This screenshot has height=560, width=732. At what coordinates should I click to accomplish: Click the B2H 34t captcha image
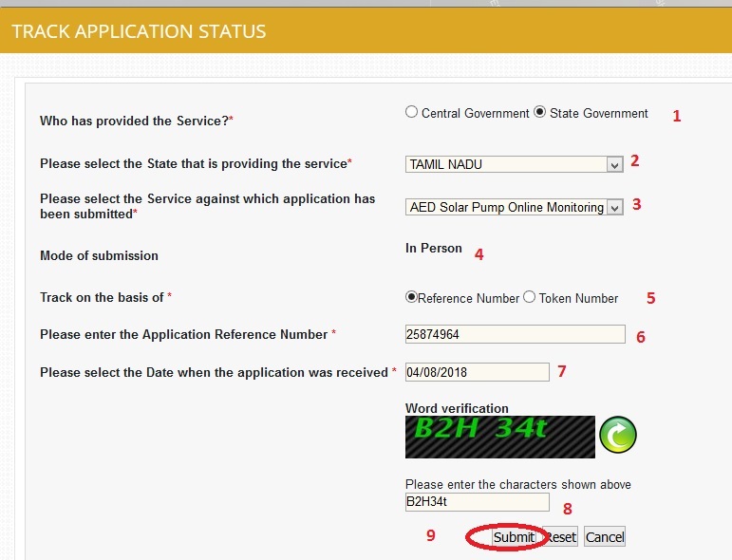(x=499, y=437)
